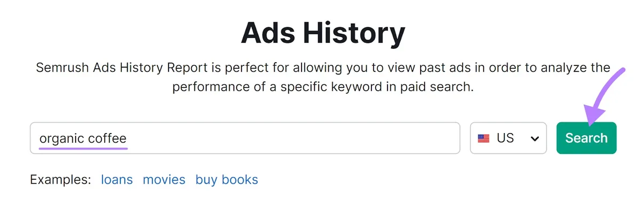Click the green Search button
644x199 pixels.
[x=586, y=138]
